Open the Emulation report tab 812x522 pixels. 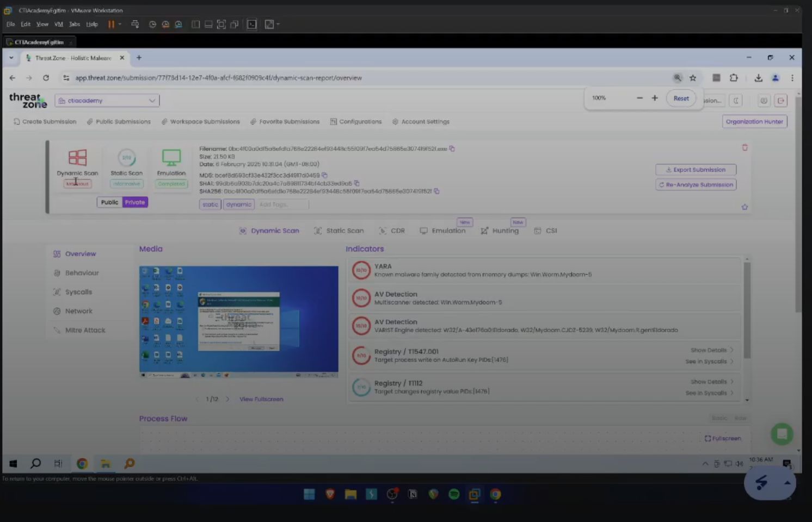[x=442, y=231]
